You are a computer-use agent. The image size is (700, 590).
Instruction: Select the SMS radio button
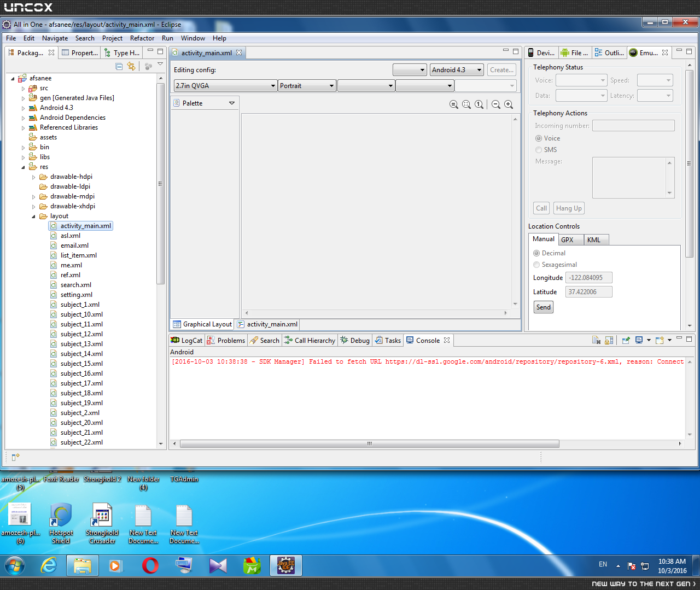coord(539,150)
